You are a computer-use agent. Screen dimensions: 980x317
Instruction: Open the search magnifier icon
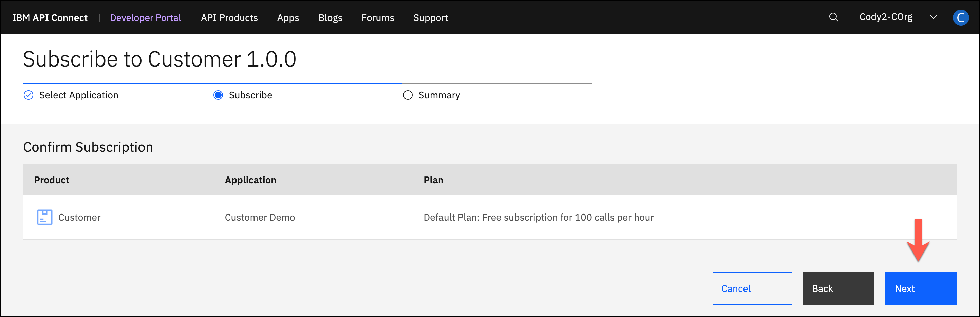(x=833, y=18)
